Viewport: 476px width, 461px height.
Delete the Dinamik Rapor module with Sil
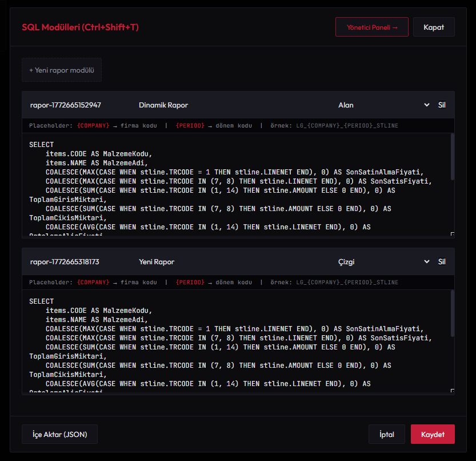pyautogui.click(x=442, y=105)
